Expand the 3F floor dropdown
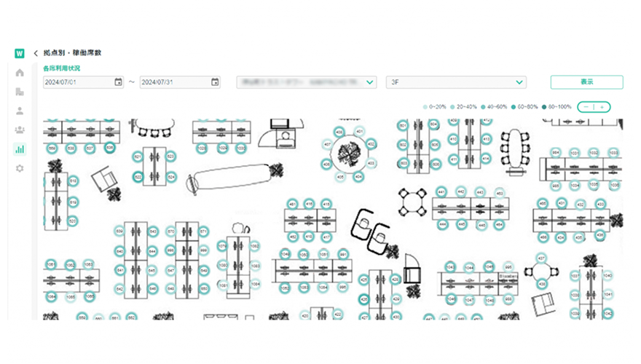This screenshot has width=641, height=364. [x=519, y=82]
